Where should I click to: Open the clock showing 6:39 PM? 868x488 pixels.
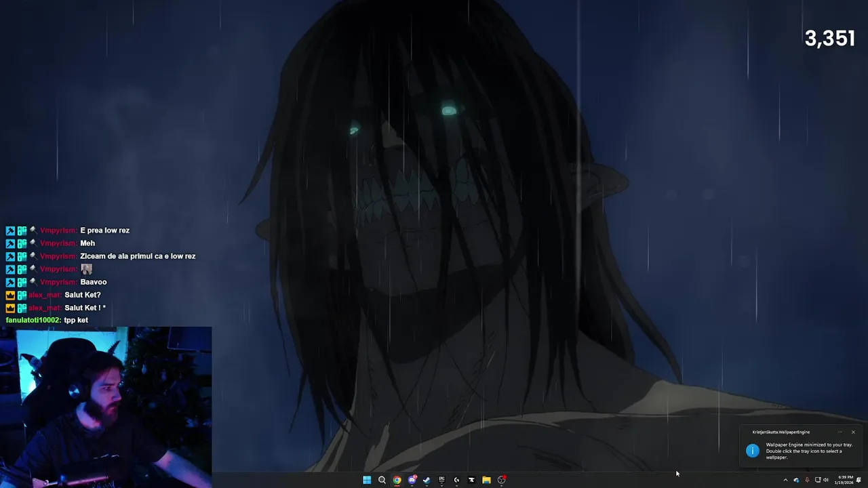tap(845, 480)
